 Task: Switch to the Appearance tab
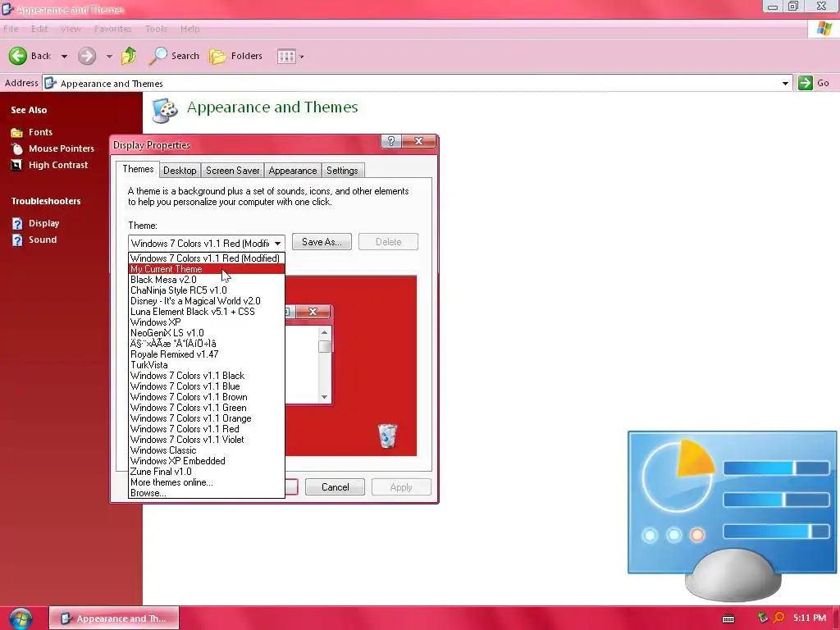[293, 171]
